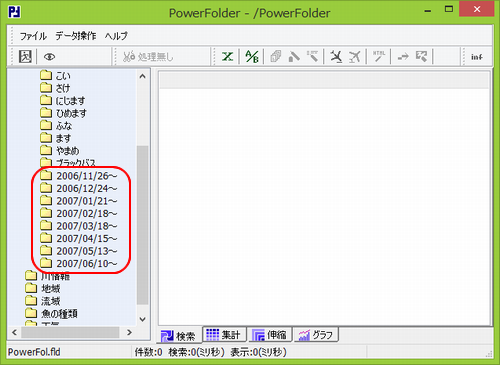Select the 2007/03/18~ folder
The width and height of the screenshot is (500, 365).
click(x=79, y=226)
